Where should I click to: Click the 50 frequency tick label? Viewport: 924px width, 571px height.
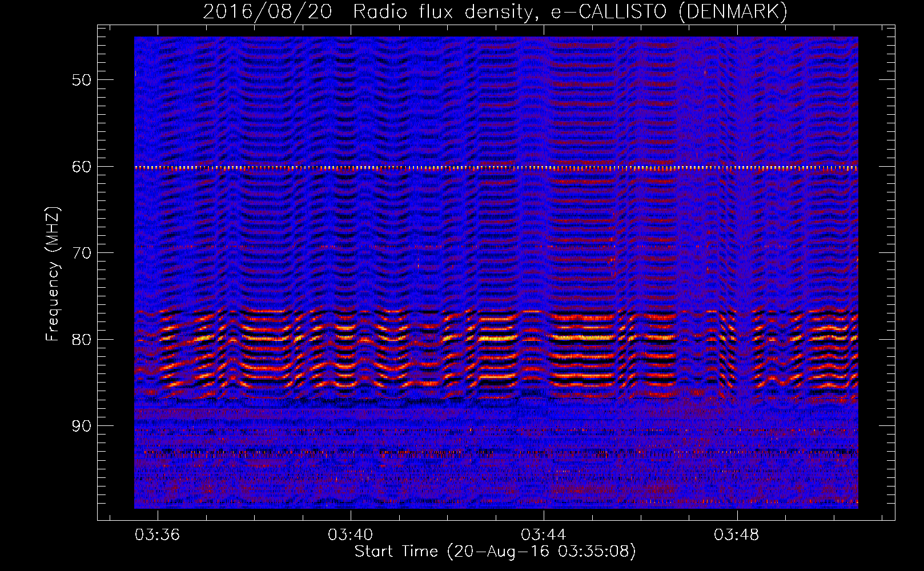(x=82, y=79)
